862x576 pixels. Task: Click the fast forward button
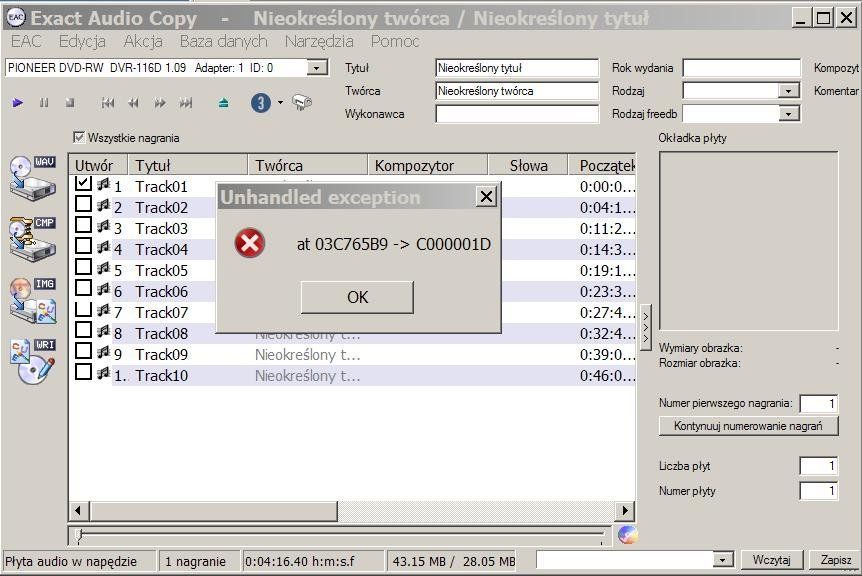coord(160,103)
